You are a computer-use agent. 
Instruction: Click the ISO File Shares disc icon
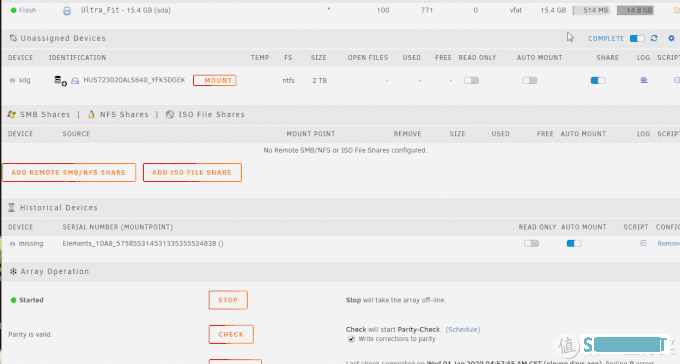170,115
